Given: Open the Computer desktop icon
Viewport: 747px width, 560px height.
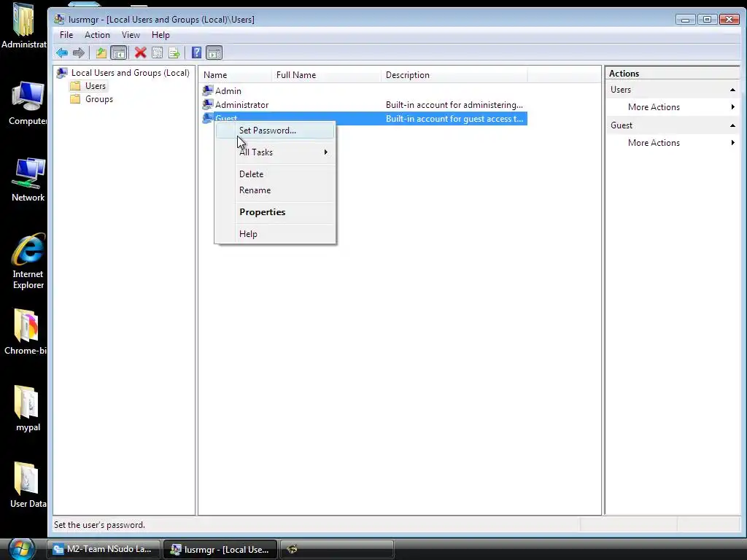Looking at the screenshot, I should [x=28, y=103].
